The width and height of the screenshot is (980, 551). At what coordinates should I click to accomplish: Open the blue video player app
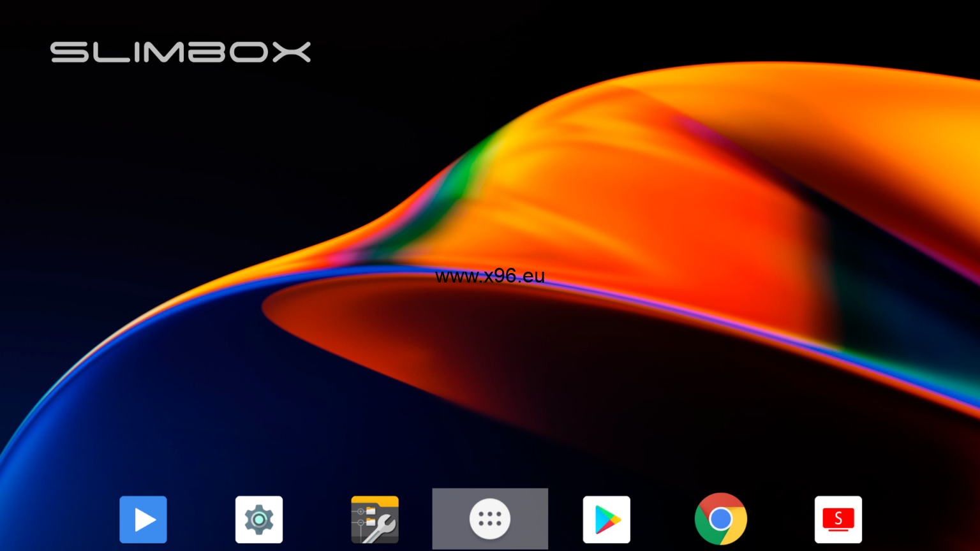point(143,520)
